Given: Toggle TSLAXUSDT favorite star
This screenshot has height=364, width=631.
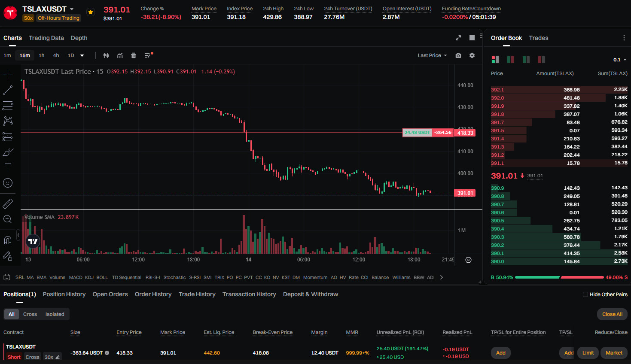Looking at the screenshot, I should [91, 12].
